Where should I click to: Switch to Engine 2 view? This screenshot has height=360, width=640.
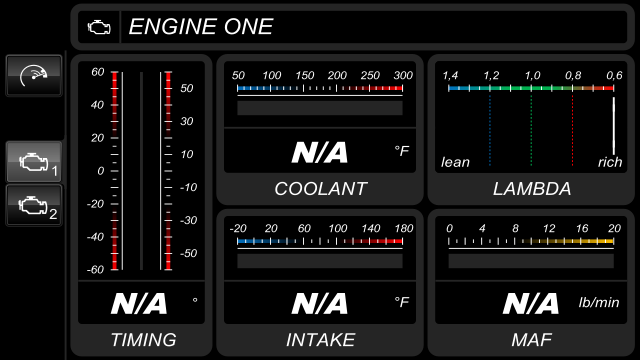[34, 205]
